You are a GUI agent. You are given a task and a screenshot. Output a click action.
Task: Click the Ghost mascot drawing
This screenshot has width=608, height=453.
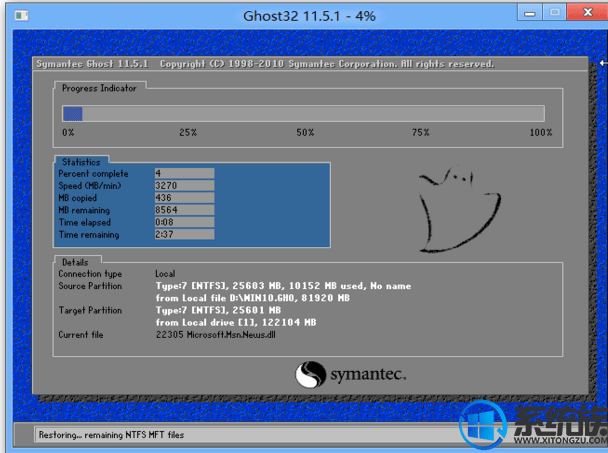[460, 209]
